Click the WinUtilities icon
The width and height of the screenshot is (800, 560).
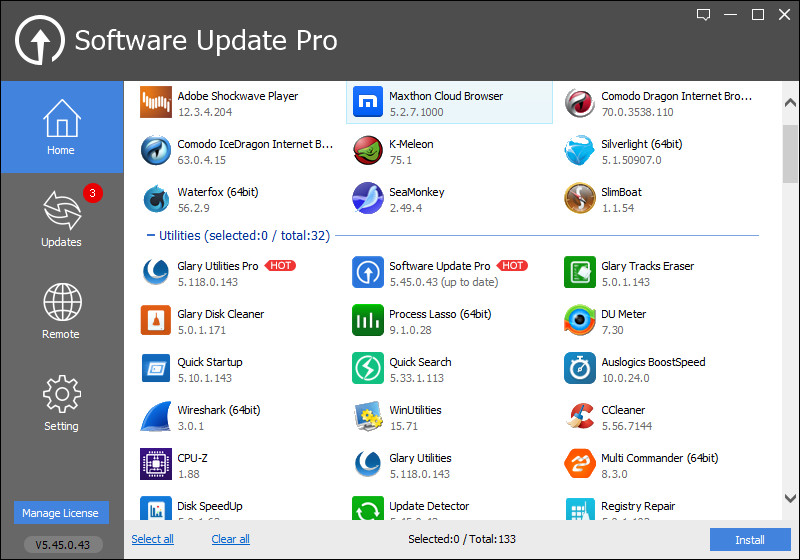point(367,416)
